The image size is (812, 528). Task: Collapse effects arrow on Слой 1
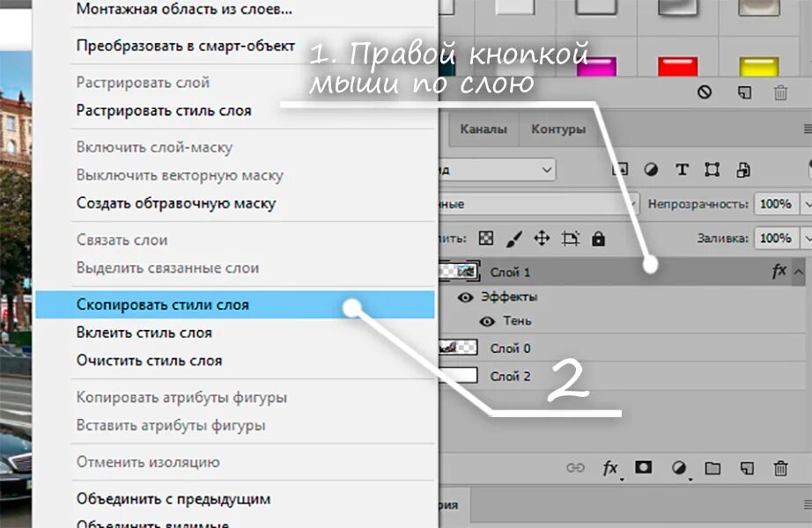[x=799, y=271]
